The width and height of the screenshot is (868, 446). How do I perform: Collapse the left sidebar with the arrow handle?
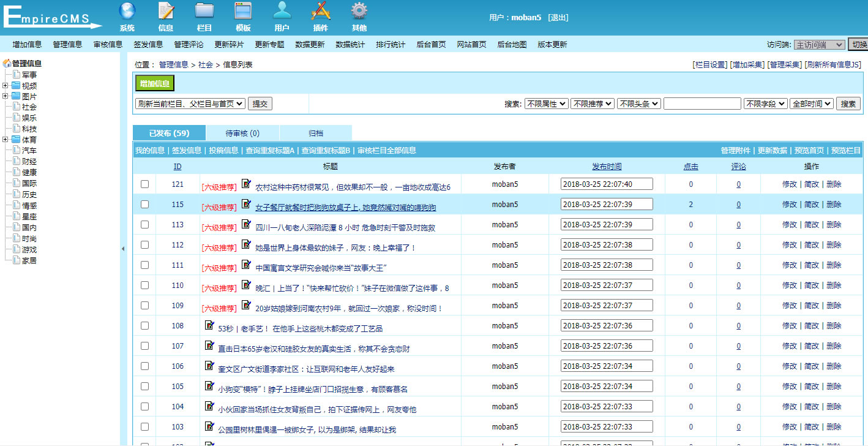tap(122, 249)
